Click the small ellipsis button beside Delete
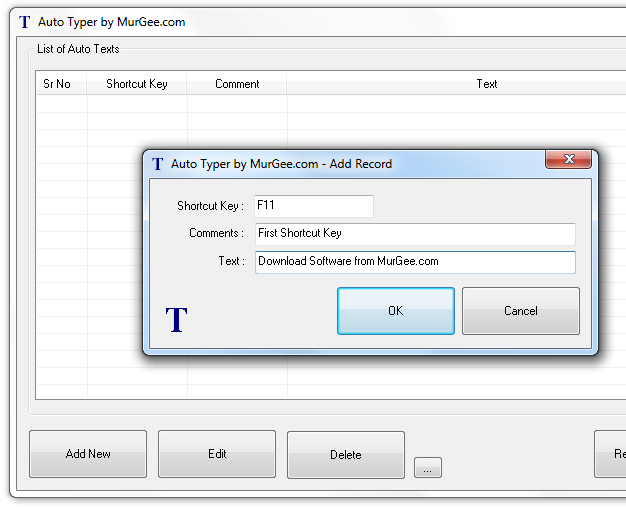This screenshot has width=626, height=509. [428, 467]
